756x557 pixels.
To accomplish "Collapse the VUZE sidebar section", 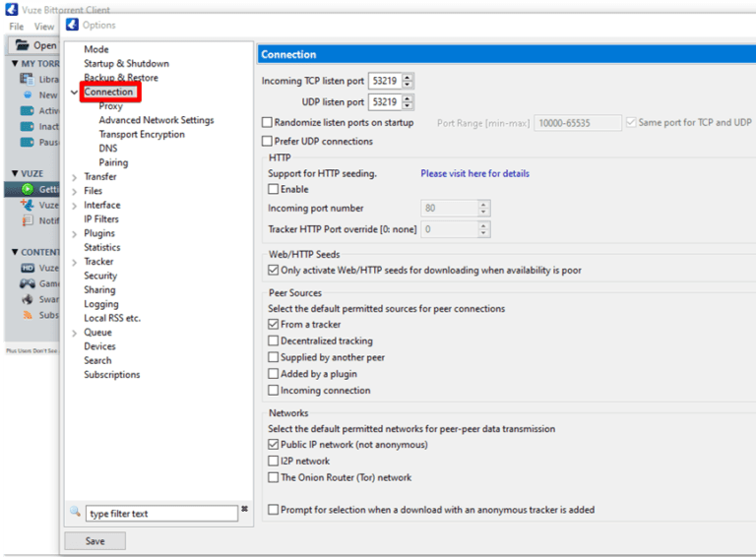I will [15, 173].
